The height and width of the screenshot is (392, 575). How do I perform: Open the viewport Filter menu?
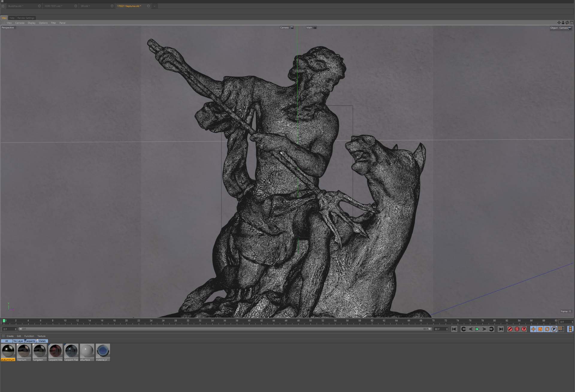pos(53,23)
